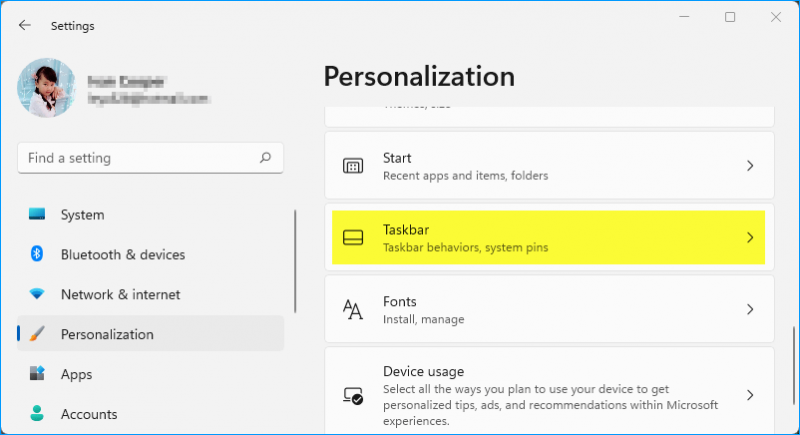800x435 pixels.
Task: Click the blurred account name text
Action: point(126,82)
